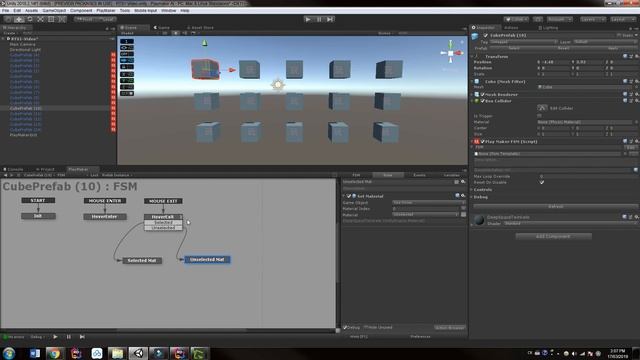This screenshot has width=640, height=360.
Task: Click the Windows Start button
Action: pyautogui.click(x=9, y=353)
